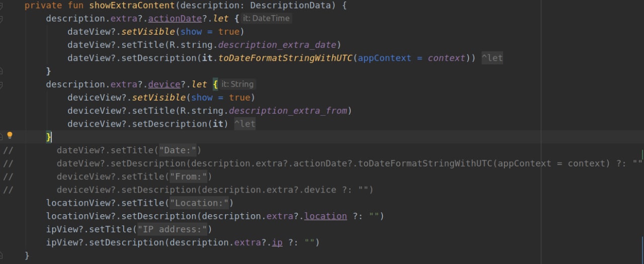The height and width of the screenshot is (264, 644).
Task: Click the ^let hint after deviceView?.setDescription(it)
Action: tap(245, 124)
